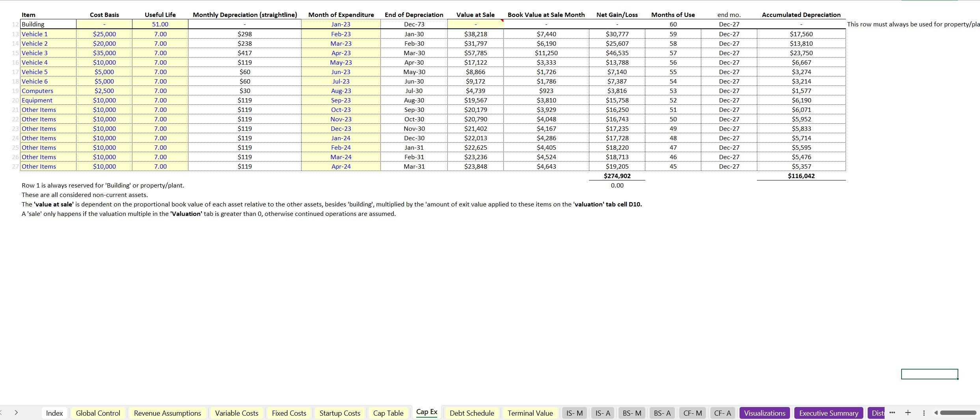Image resolution: width=980 pixels, height=420 pixels.
Task: Click the Accumulated Depreciation total $116,042
Action: coord(801,176)
